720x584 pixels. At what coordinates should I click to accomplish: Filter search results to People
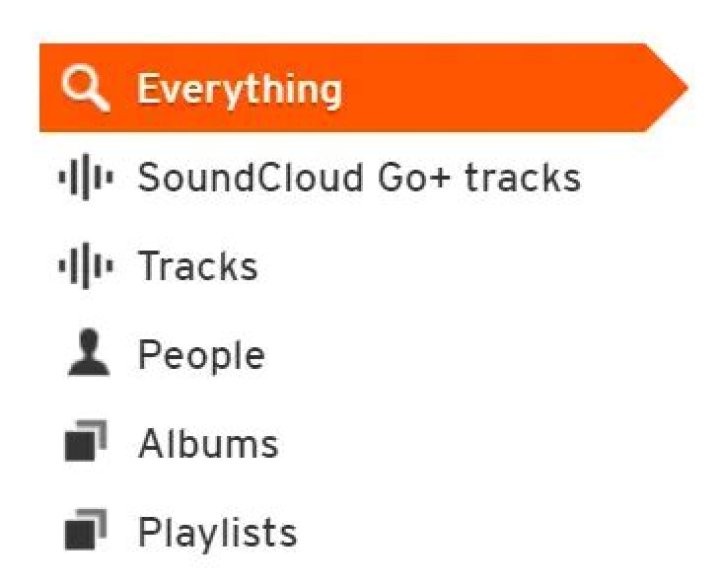point(201,356)
